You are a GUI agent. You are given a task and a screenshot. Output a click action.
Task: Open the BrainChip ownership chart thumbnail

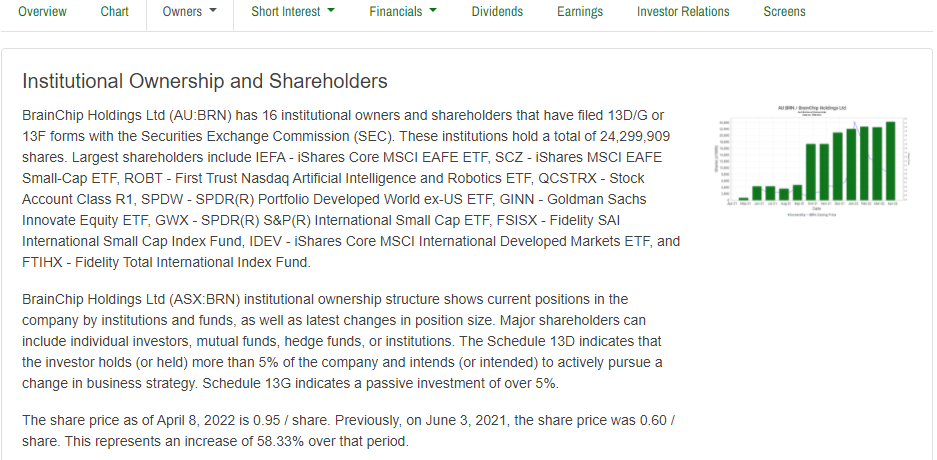(x=812, y=160)
